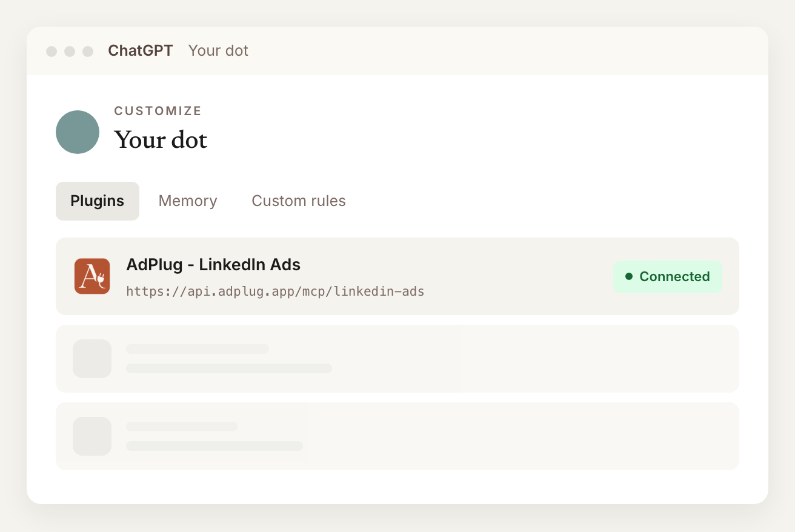Click the teal dot avatar circle
This screenshot has height=532, width=795.
point(78,132)
